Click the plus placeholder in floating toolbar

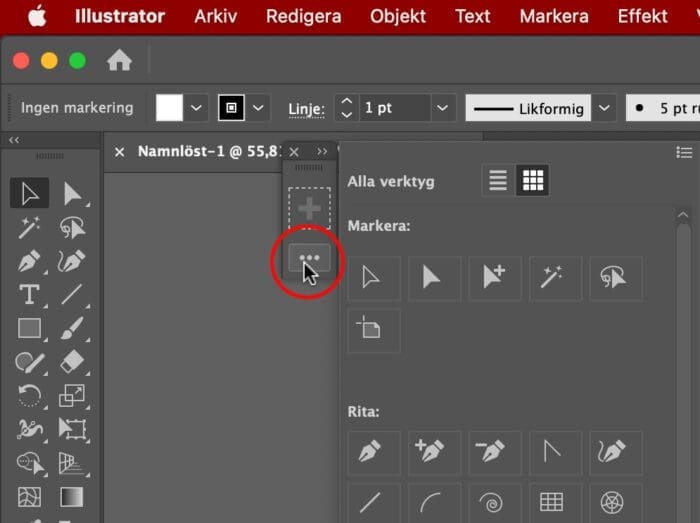tap(309, 208)
